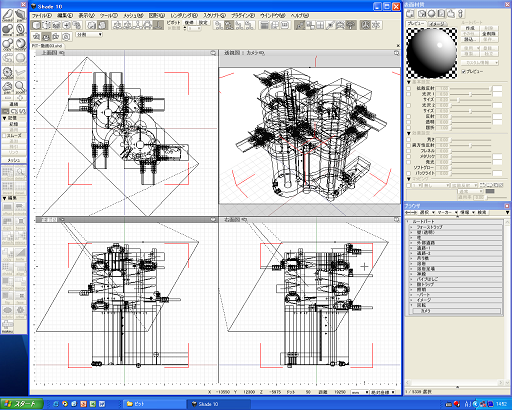Click the magnifier icon of the perspective view pane
This screenshot has width=512, height=410.
[396, 53]
